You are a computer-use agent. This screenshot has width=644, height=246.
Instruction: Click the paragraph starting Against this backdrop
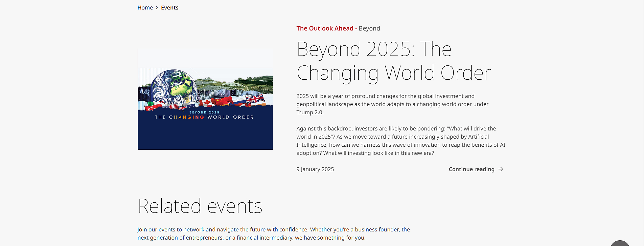click(401, 141)
